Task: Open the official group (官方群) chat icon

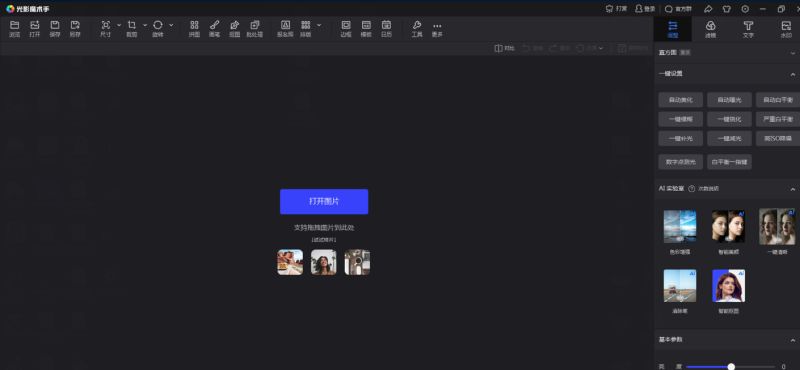Action: [678, 9]
